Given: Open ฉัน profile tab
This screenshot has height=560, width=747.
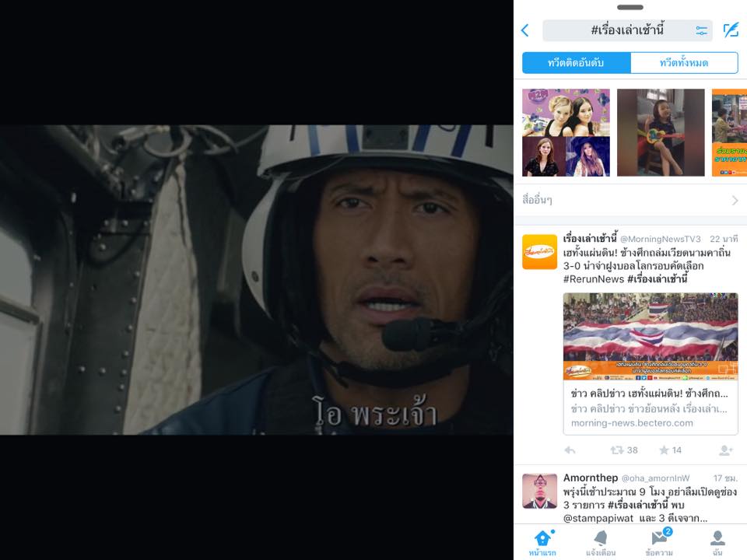Looking at the screenshot, I should click(x=717, y=543).
